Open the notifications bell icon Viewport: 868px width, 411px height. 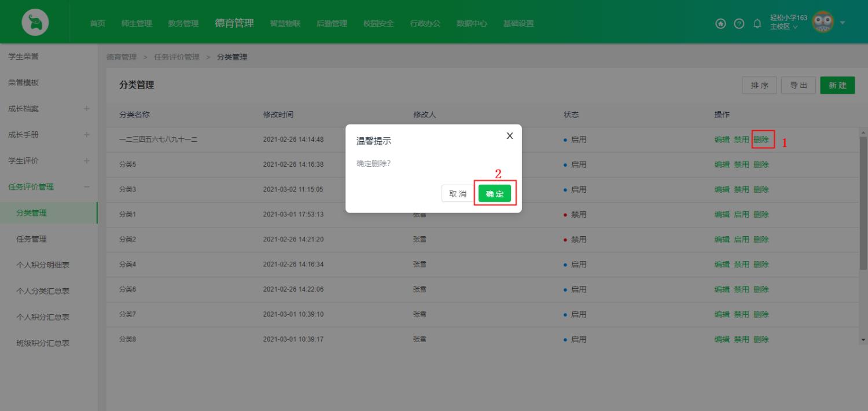coord(757,24)
